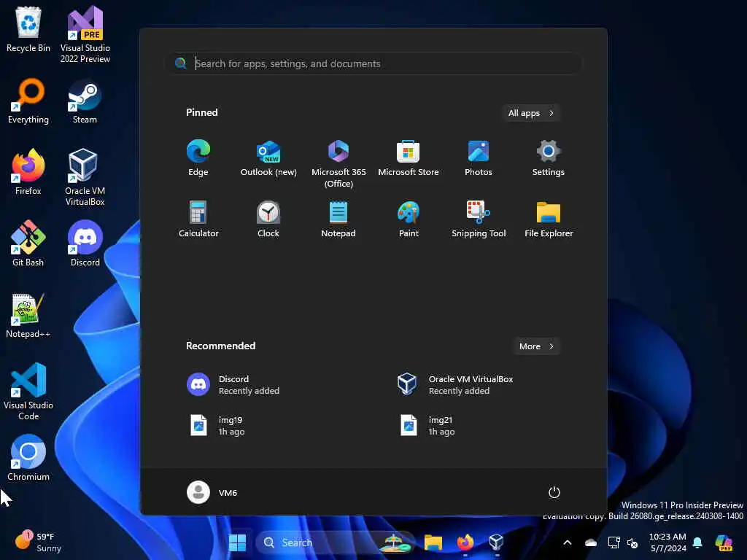The image size is (747, 560).
Task: Show More recommended items
Action: click(x=536, y=346)
